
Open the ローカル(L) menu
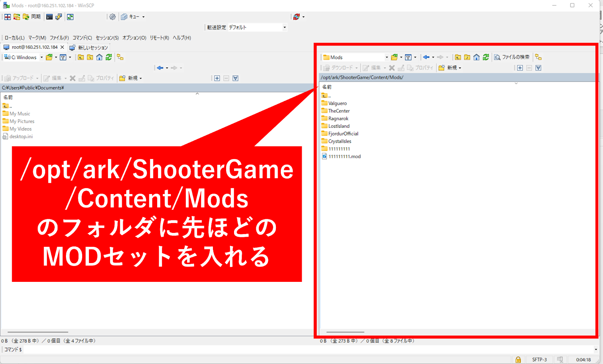15,38
